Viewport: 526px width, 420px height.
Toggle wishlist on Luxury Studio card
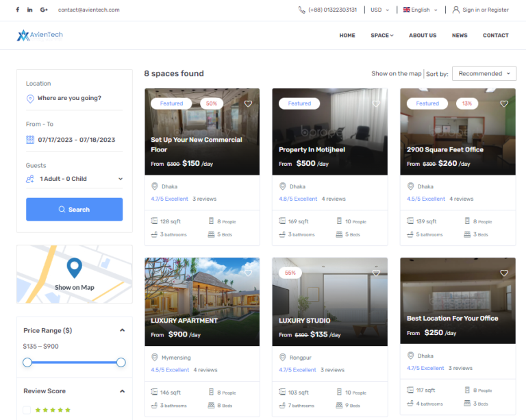pos(376,273)
